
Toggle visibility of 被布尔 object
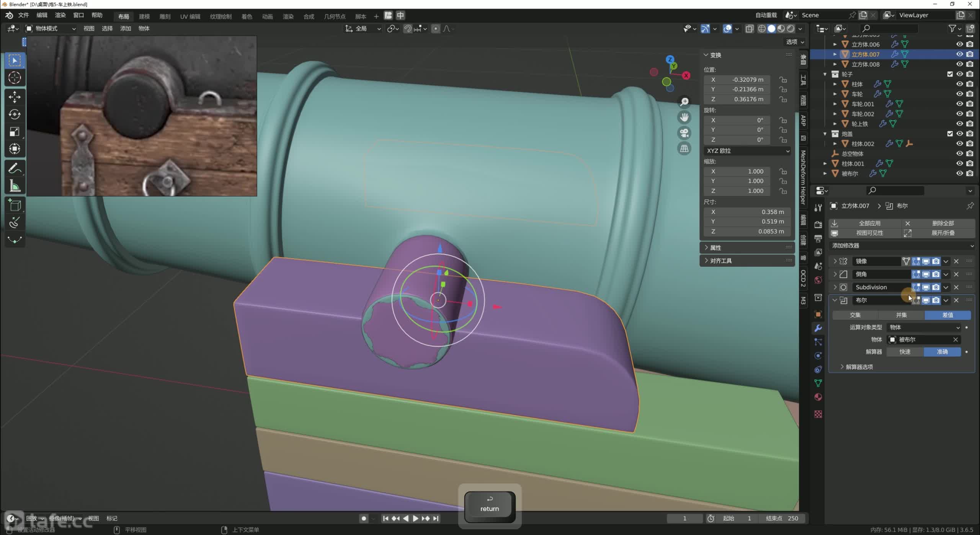point(959,173)
